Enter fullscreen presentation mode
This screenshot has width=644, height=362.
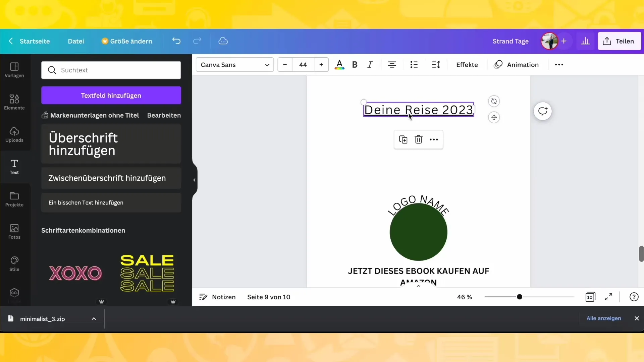click(x=608, y=297)
